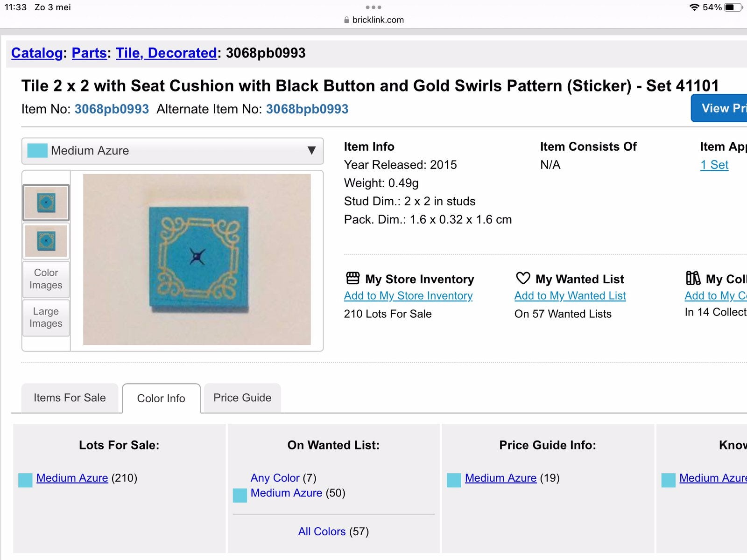Click the My Store Inventory icon

point(352,278)
